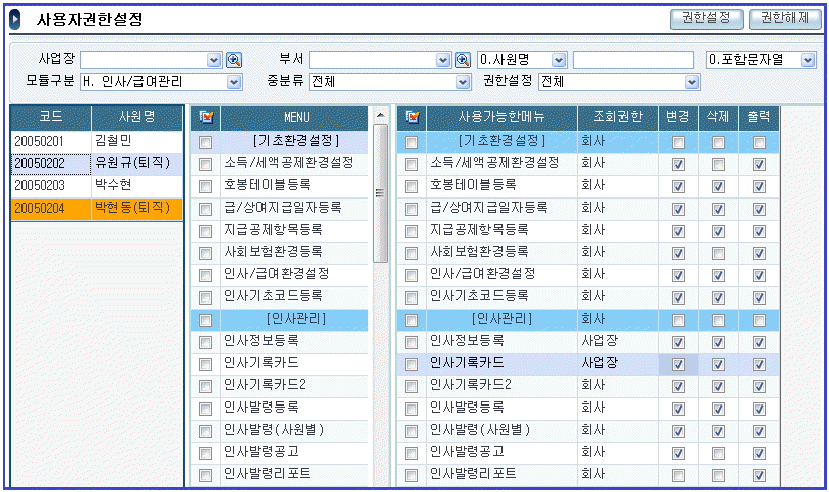829x492 pixels.
Task: Open the 모듈구분 dropdown
Action: (x=233, y=82)
